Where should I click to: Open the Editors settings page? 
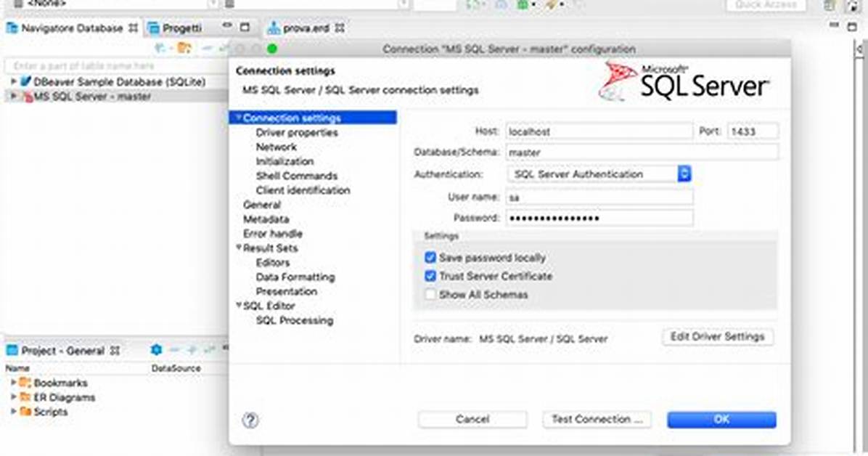[x=273, y=262]
